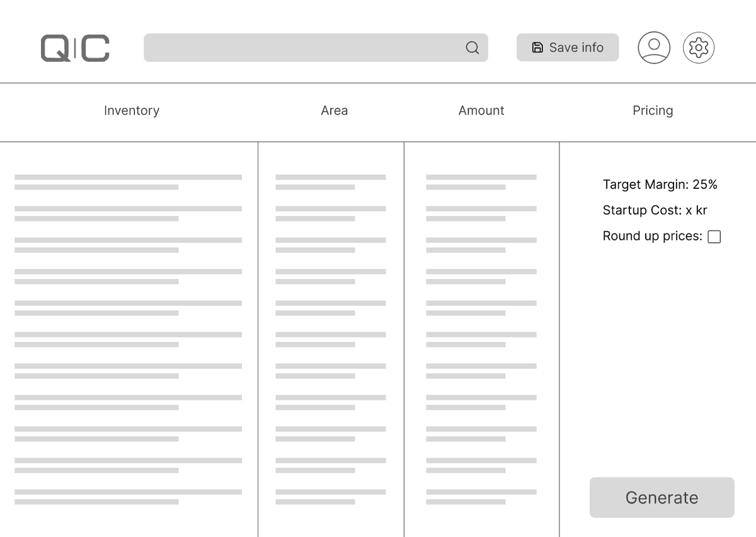Screen dimensions: 756x537
Task: Switch to the Amount tab
Action: point(481,110)
